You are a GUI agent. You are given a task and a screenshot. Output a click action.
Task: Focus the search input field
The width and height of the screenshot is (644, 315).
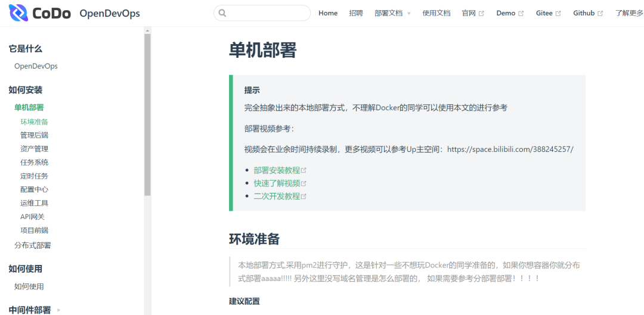[x=262, y=13]
